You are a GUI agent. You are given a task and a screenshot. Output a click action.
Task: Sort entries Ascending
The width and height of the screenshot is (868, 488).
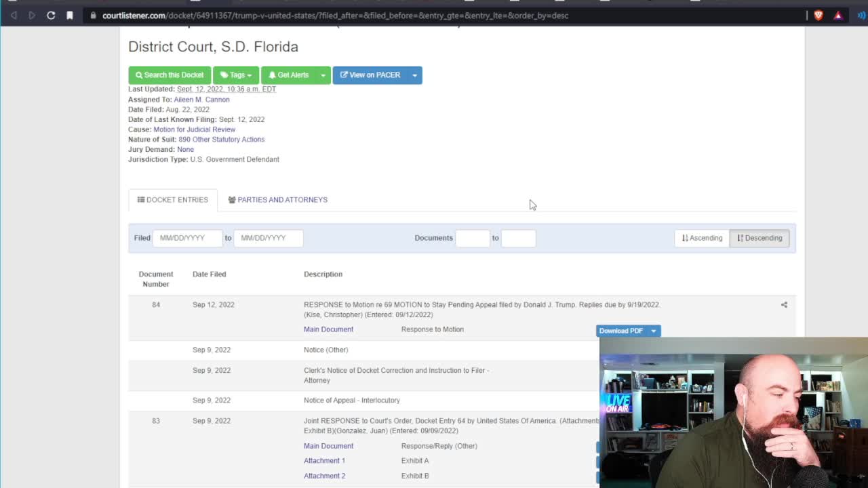point(702,238)
